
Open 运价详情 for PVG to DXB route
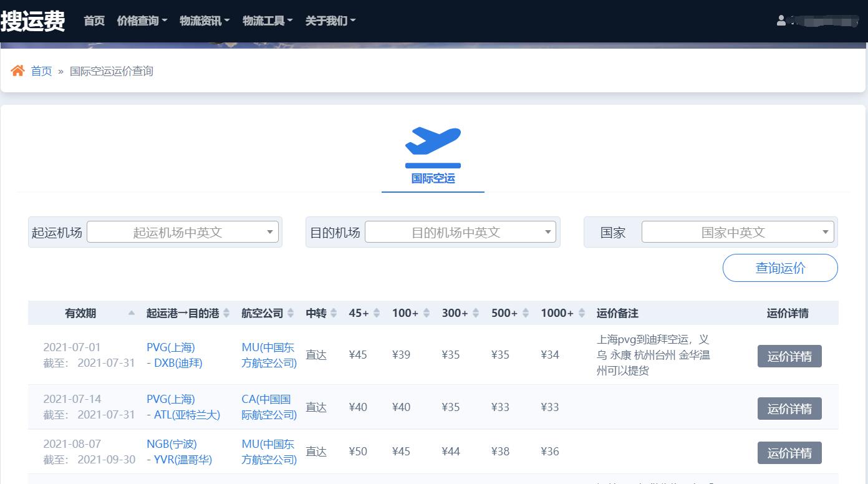pyautogui.click(x=789, y=356)
